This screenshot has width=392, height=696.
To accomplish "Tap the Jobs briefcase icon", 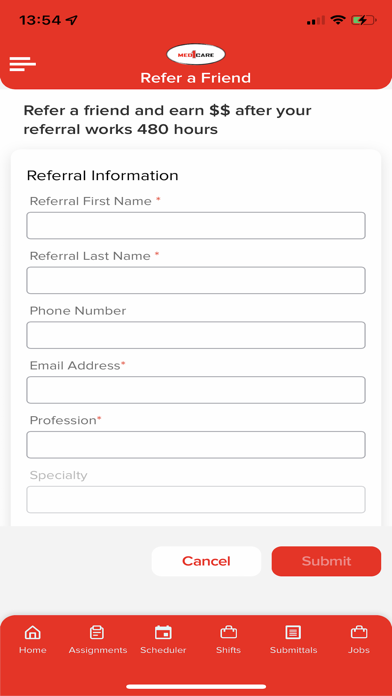I will tap(359, 632).
